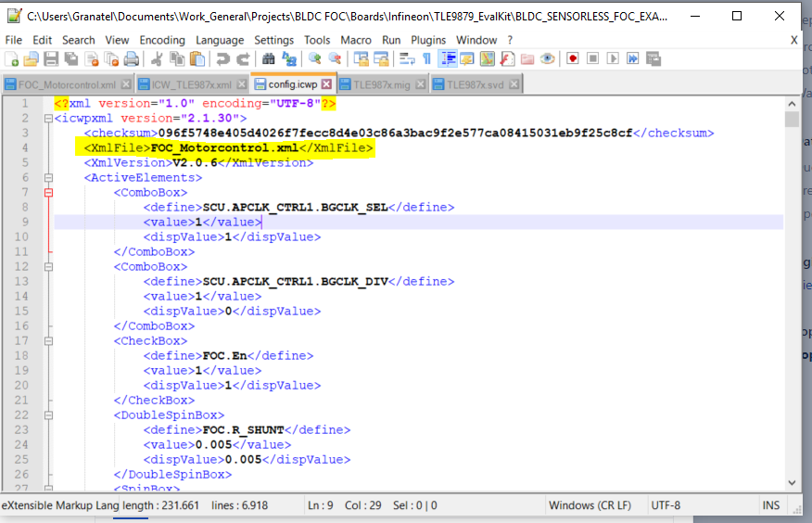Collapse the icwpxml node on line 2

(x=47, y=119)
